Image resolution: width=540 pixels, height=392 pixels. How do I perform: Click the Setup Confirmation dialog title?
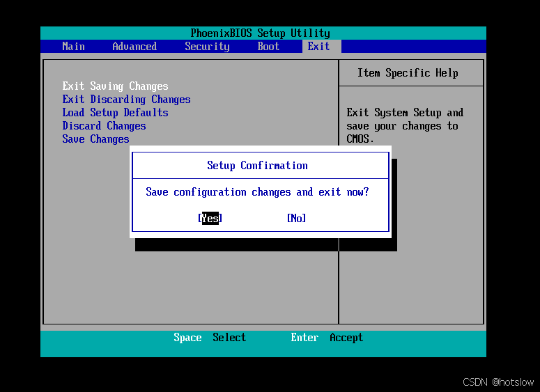[x=257, y=166]
